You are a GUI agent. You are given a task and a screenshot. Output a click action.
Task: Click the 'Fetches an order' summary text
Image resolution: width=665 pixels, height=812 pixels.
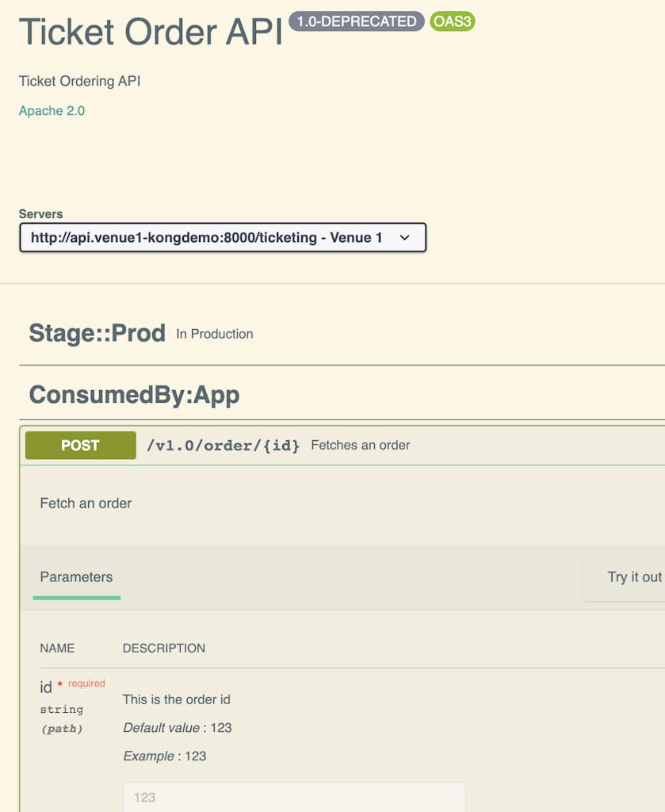[x=360, y=446]
